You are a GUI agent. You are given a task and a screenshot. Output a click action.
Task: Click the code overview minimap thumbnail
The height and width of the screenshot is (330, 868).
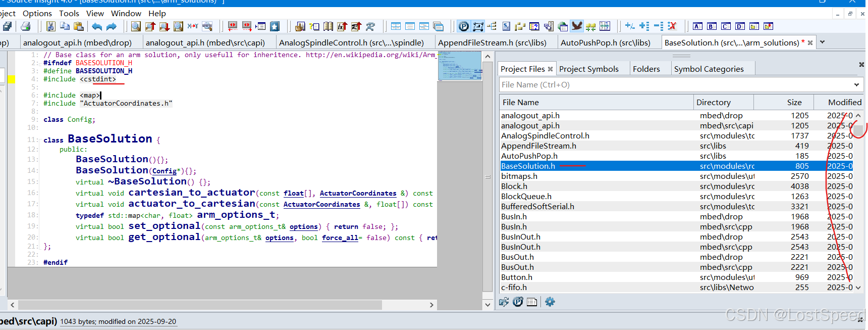coord(460,66)
